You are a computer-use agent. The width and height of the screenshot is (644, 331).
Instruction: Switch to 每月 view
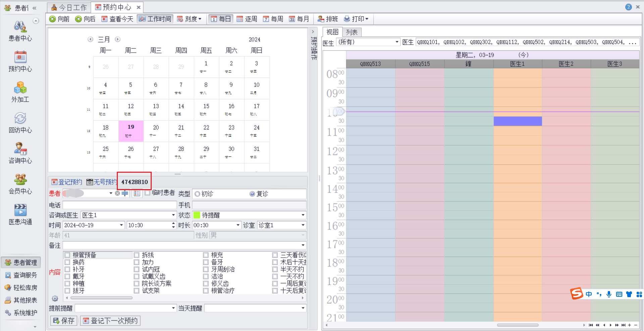(299, 19)
